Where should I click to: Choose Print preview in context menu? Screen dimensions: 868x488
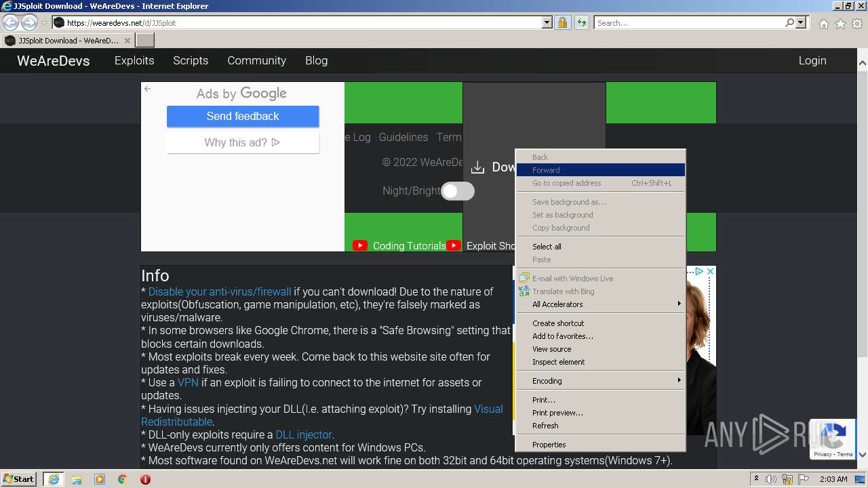[600, 413]
